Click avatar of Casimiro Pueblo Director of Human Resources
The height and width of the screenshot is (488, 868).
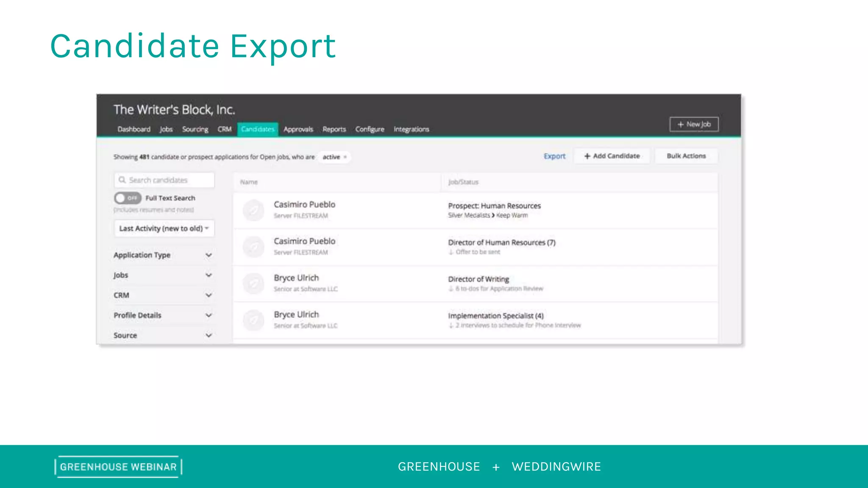click(x=253, y=247)
